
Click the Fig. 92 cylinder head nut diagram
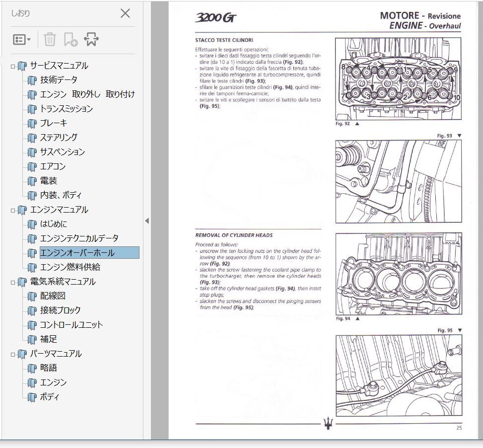pyautogui.click(x=398, y=79)
